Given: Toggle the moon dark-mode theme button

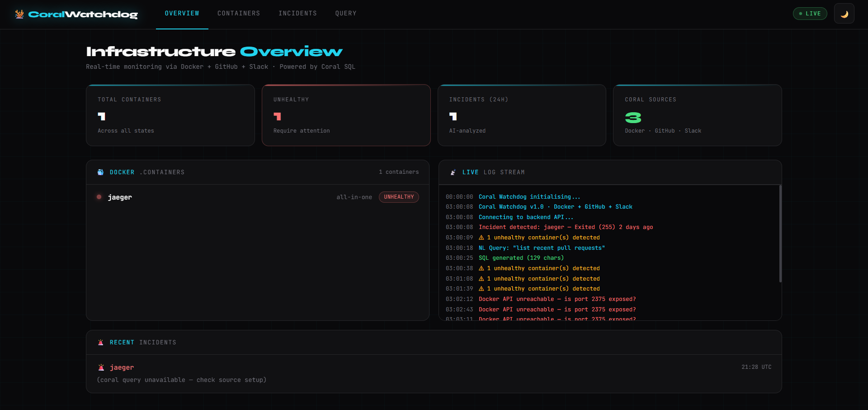Looking at the screenshot, I should (844, 14).
